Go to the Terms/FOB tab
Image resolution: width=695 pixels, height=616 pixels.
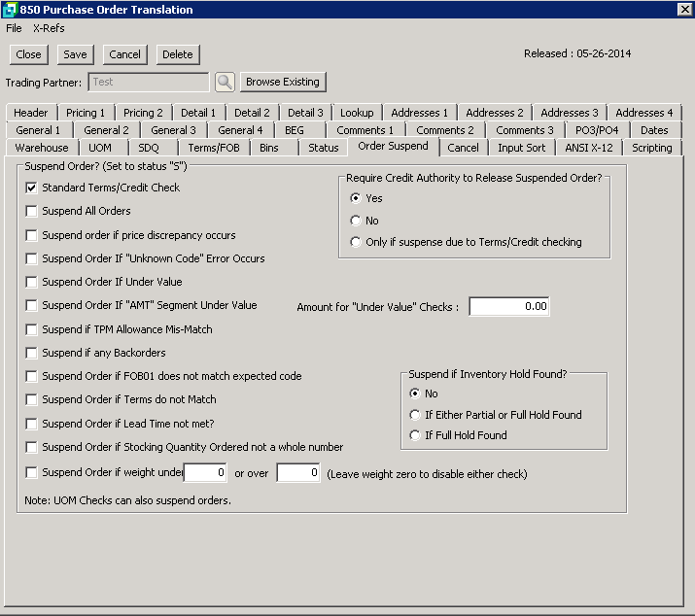(213, 148)
